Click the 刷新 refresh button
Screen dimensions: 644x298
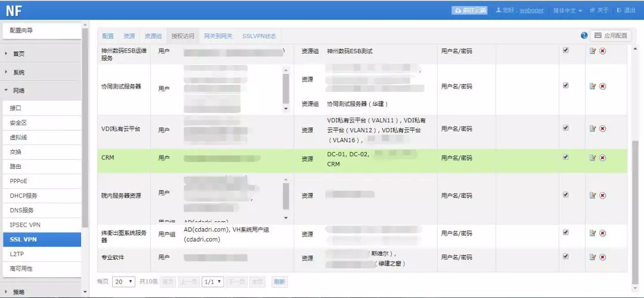278,281
